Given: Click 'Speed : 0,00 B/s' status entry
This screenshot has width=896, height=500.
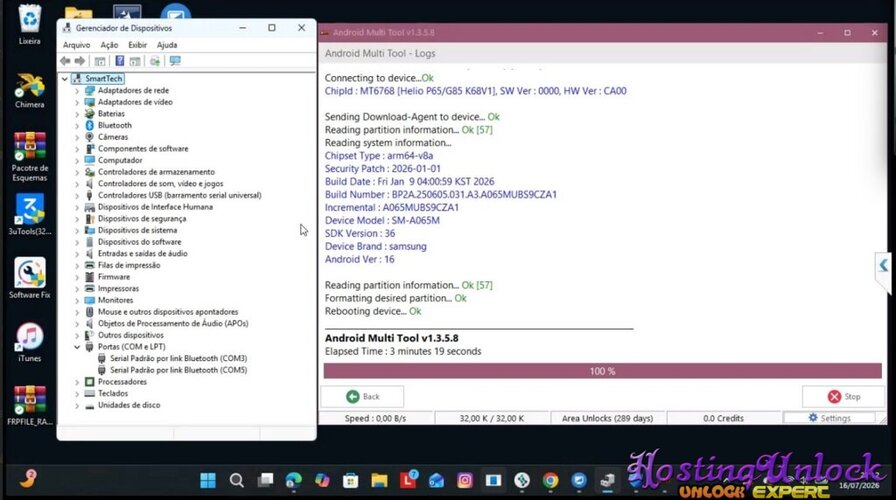Looking at the screenshot, I should click(375, 418).
